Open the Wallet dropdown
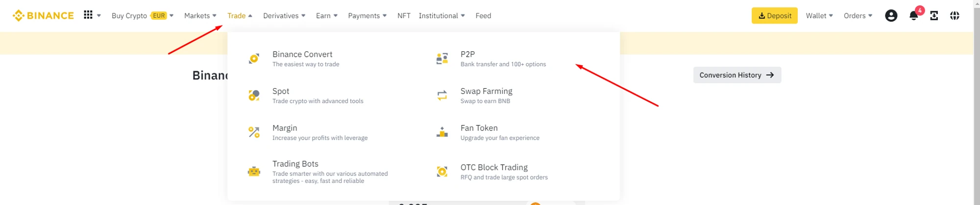The height and width of the screenshot is (205, 980). pyautogui.click(x=819, y=16)
